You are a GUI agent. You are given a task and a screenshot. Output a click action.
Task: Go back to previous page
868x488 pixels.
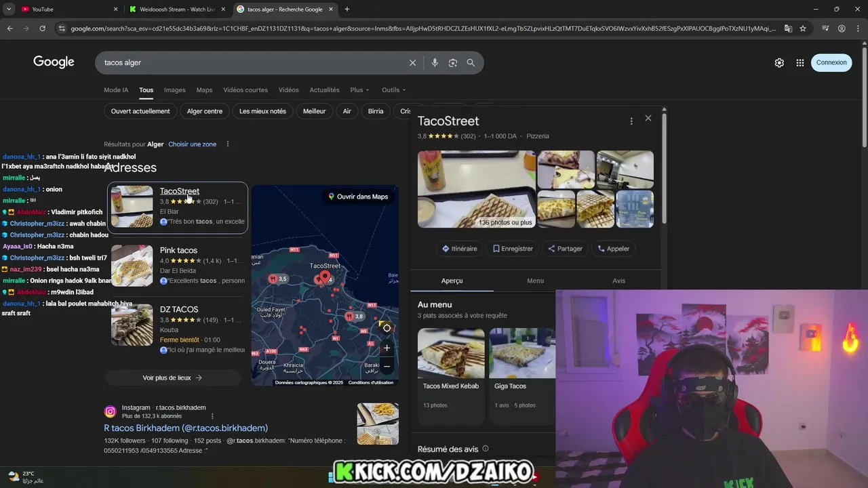click(9, 28)
